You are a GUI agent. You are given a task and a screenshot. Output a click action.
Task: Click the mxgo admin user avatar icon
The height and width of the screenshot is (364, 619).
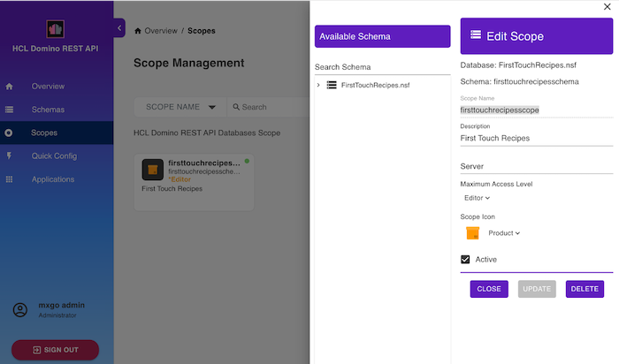point(20,310)
